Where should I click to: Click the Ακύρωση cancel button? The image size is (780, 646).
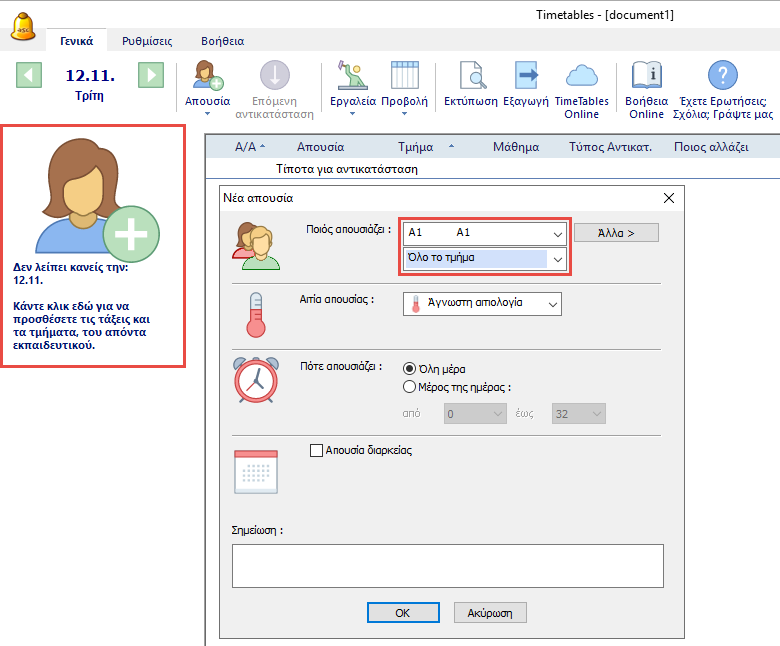pyautogui.click(x=490, y=612)
